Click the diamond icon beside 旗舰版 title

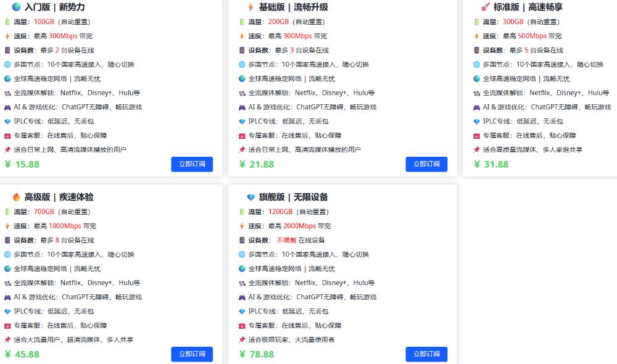pos(251,197)
